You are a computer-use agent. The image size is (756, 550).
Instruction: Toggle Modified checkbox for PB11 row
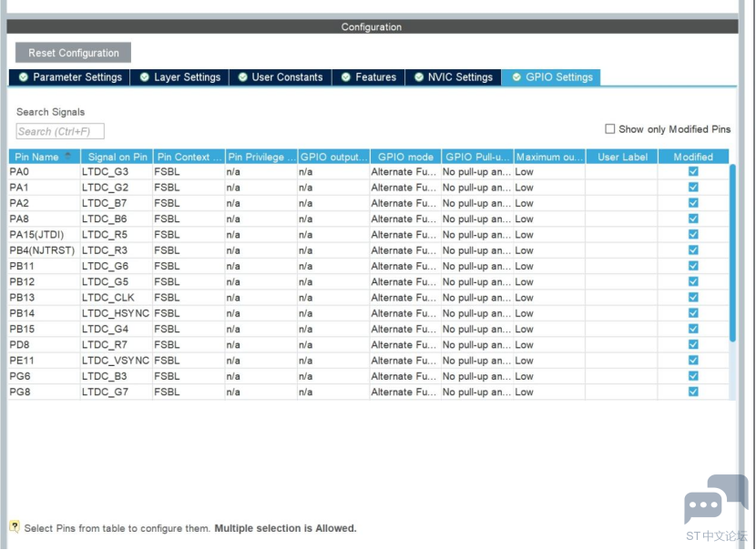[x=693, y=266]
